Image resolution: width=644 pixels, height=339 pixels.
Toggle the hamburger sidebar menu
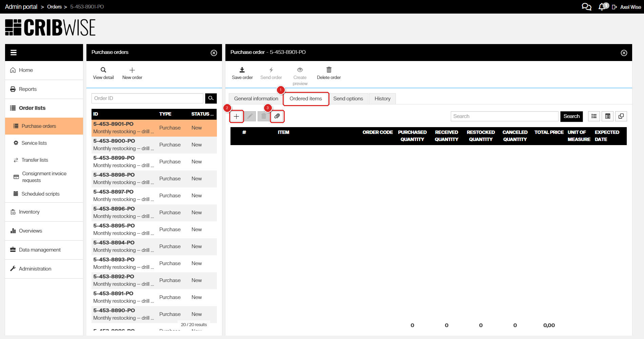pyautogui.click(x=14, y=53)
